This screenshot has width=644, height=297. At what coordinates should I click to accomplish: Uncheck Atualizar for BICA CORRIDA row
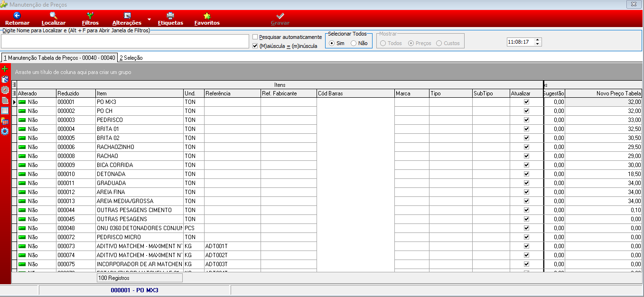point(526,165)
